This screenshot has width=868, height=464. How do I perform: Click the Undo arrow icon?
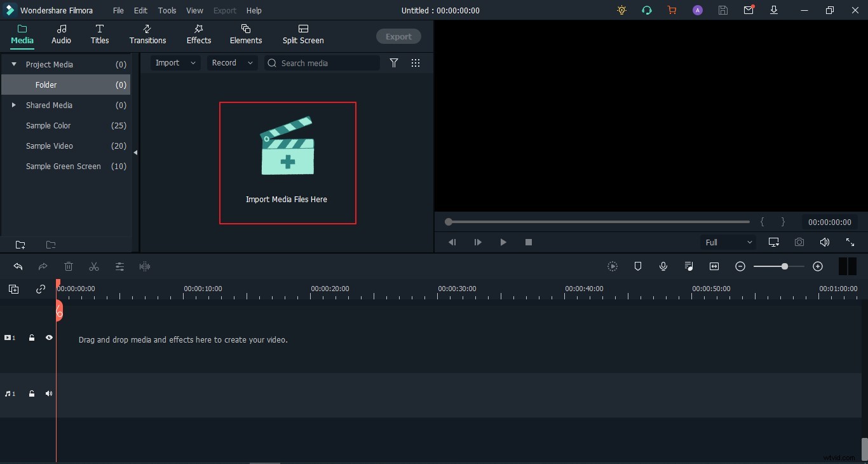(x=17, y=267)
